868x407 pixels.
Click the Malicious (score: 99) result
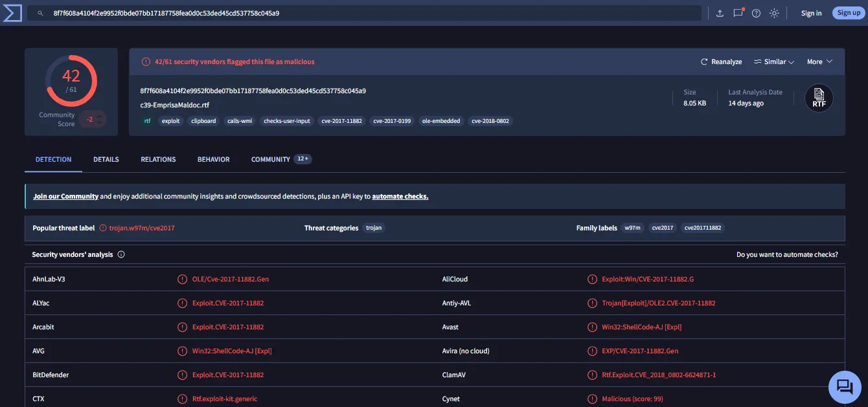tap(632, 399)
